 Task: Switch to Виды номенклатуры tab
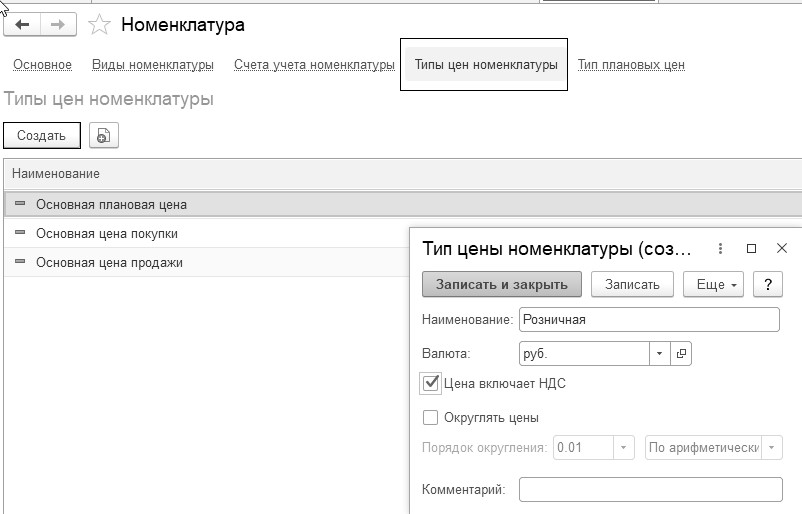(153, 65)
